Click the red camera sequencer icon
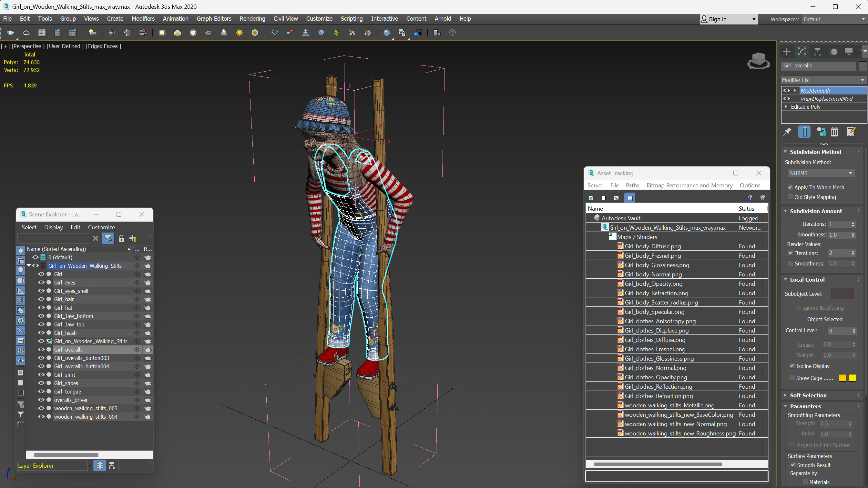This screenshot has height=488, width=868. click(143, 33)
